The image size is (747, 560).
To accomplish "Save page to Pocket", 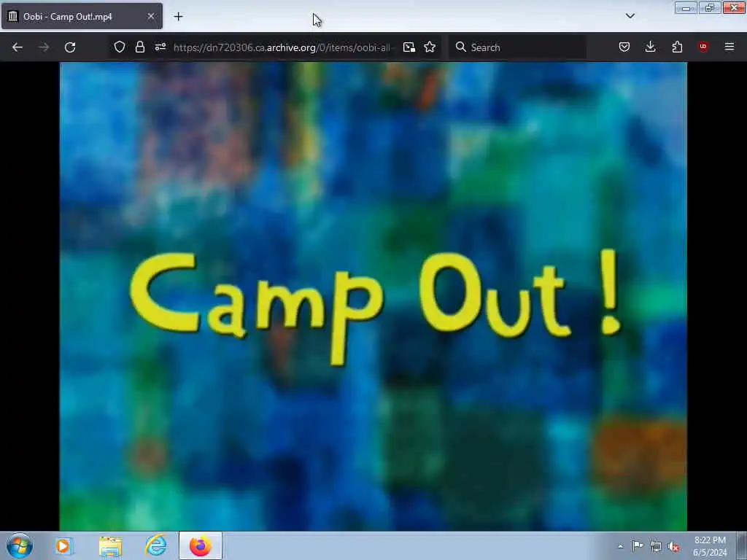I will pyautogui.click(x=624, y=47).
